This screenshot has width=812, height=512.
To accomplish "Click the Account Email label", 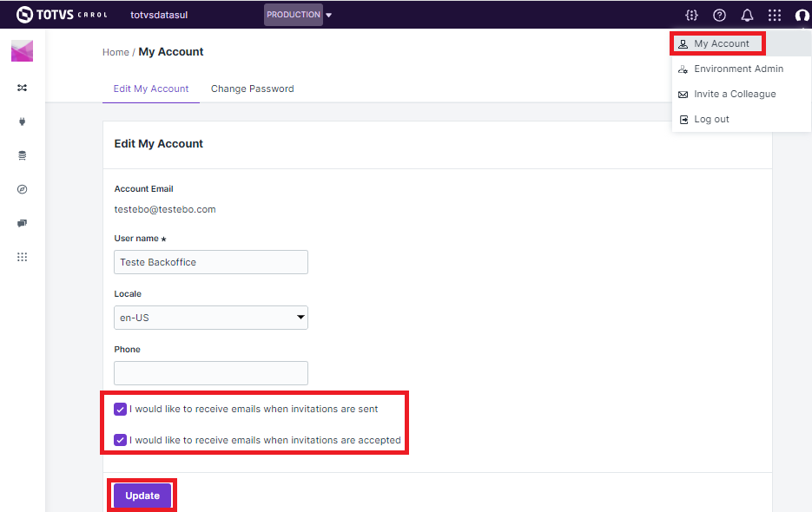I will click(143, 189).
